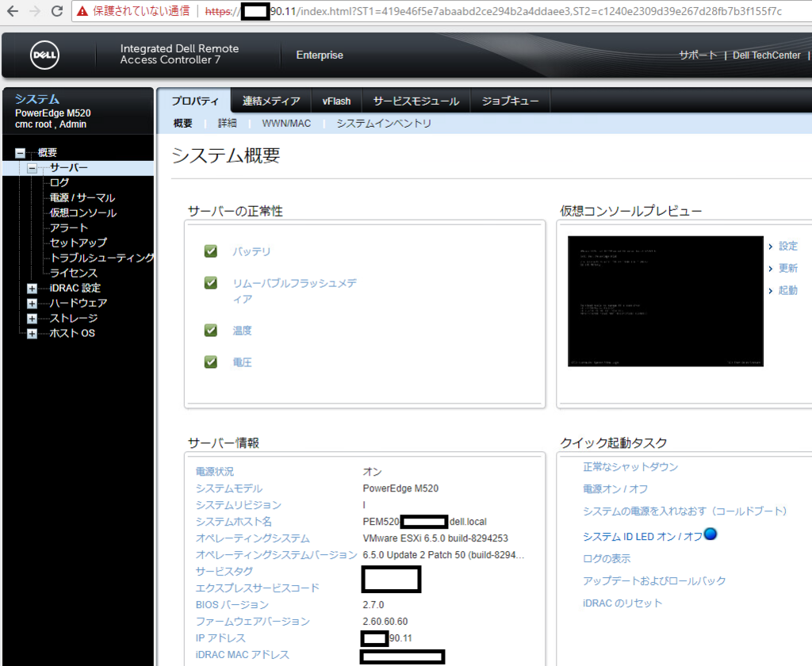Click the オペレーティングシステム label
812x666 pixels.
click(252, 538)
